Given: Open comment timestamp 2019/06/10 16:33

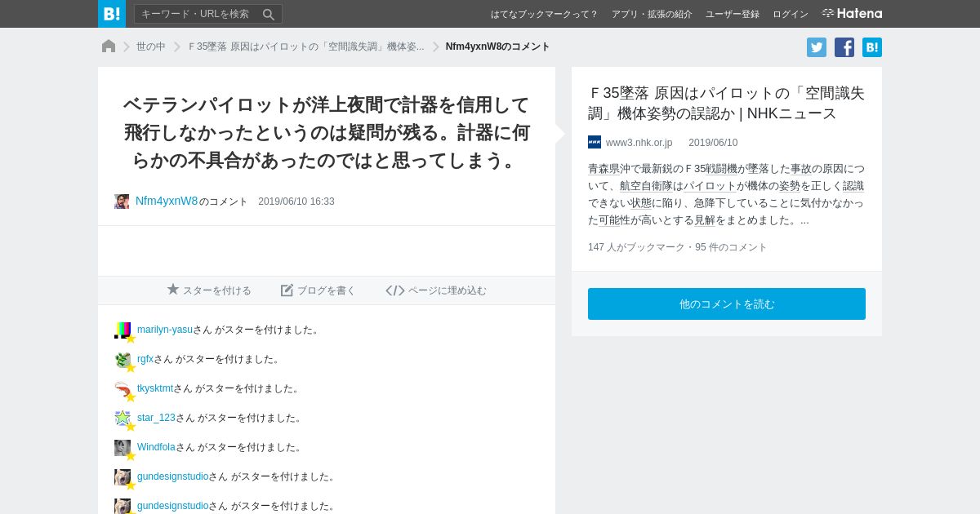Looking at the screenshot, I should [x=296, y=202].
